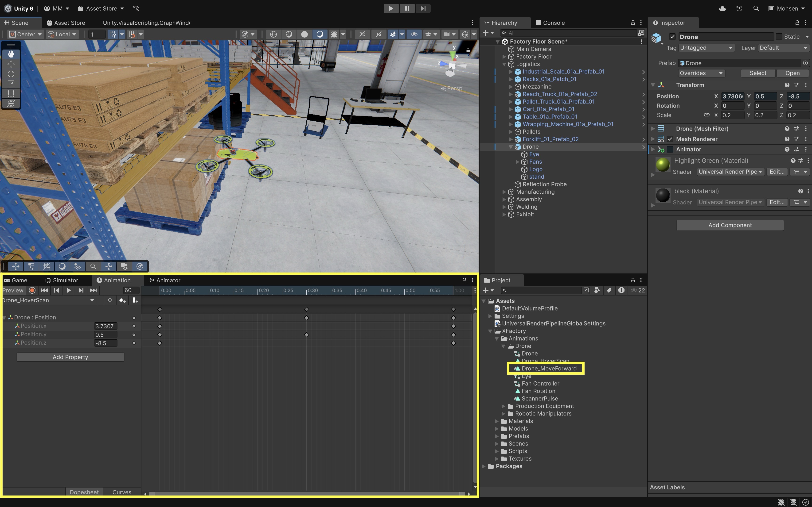Image resolution: width=812 pixels, height=507 pixels.
Task: Enable the Static checkbox
Action: click(779, 37)
